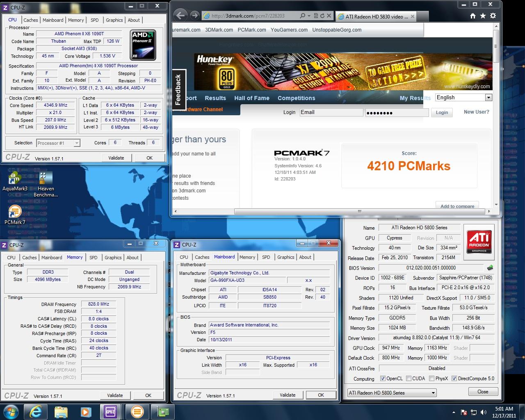The width and height of the screenshot is (525, 420).
Task: Click the taskbar clock showing 5:01 AM
Action: 504,412
